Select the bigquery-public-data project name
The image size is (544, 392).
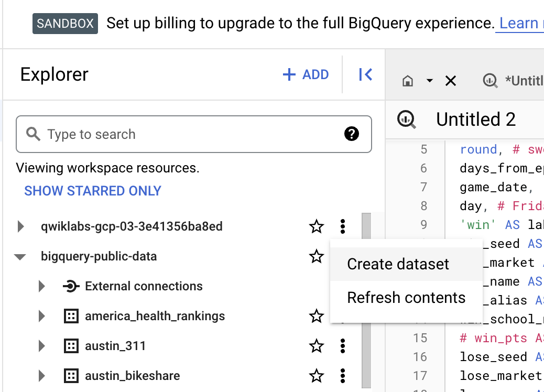(x=99, y=256)
